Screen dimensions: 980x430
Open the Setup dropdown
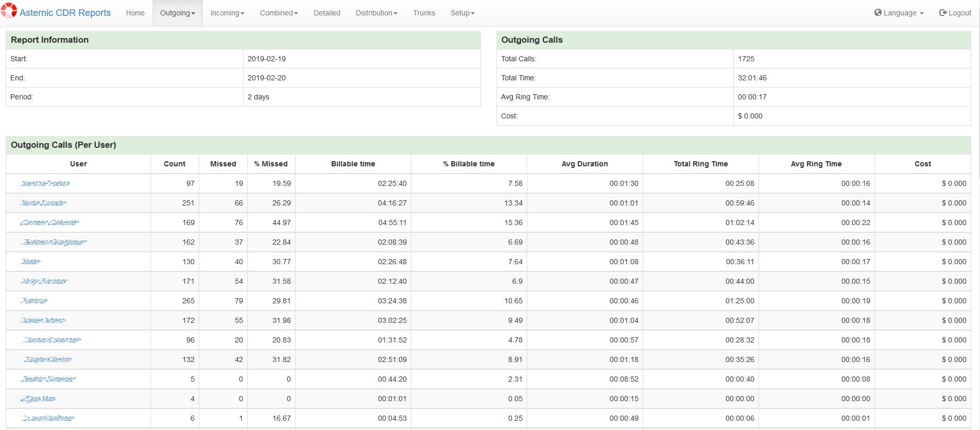(462, 13)
